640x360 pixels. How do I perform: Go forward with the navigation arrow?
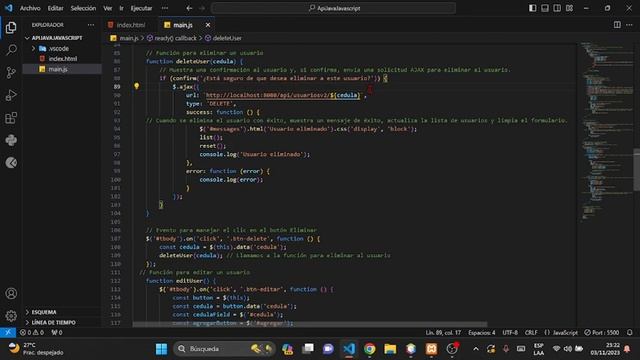[x=202, y=8]
